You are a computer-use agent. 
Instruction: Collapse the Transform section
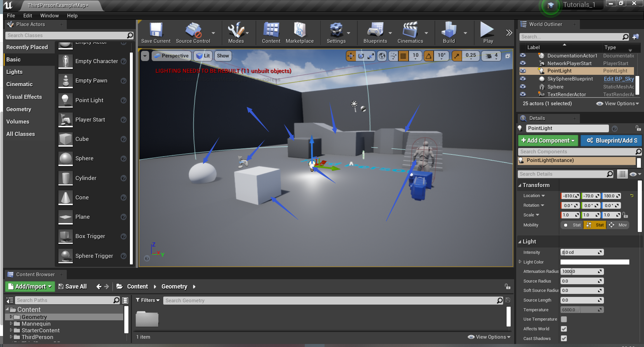pyautogui.click(x=519, y=185)
